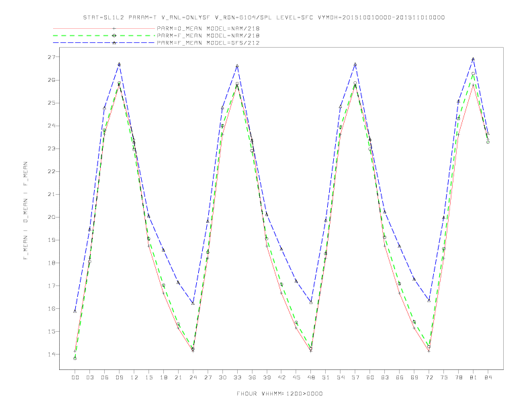Click x-axis tick label 30
This screenshot has height=411, width=532.
click(x=222, y=377)
